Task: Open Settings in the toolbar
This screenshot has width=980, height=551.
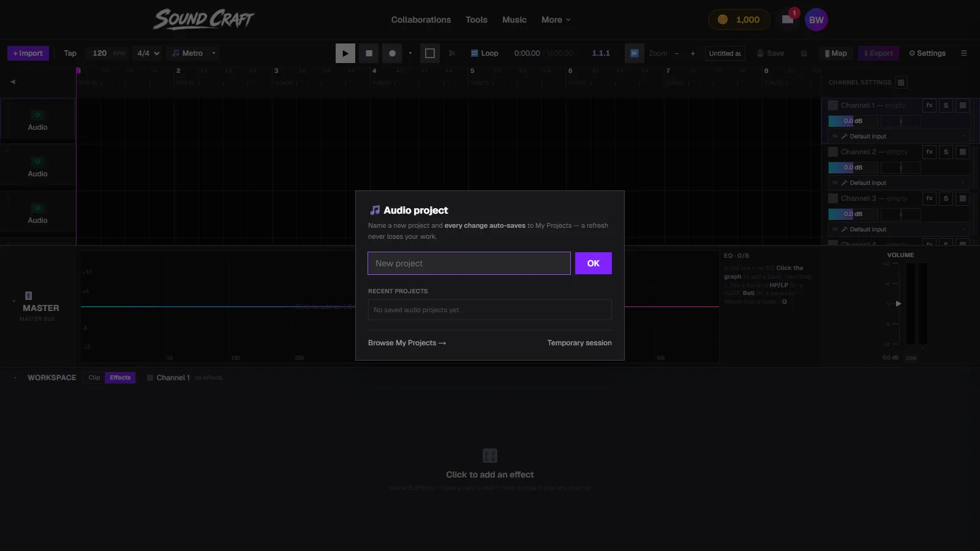Action: [927, 53]
